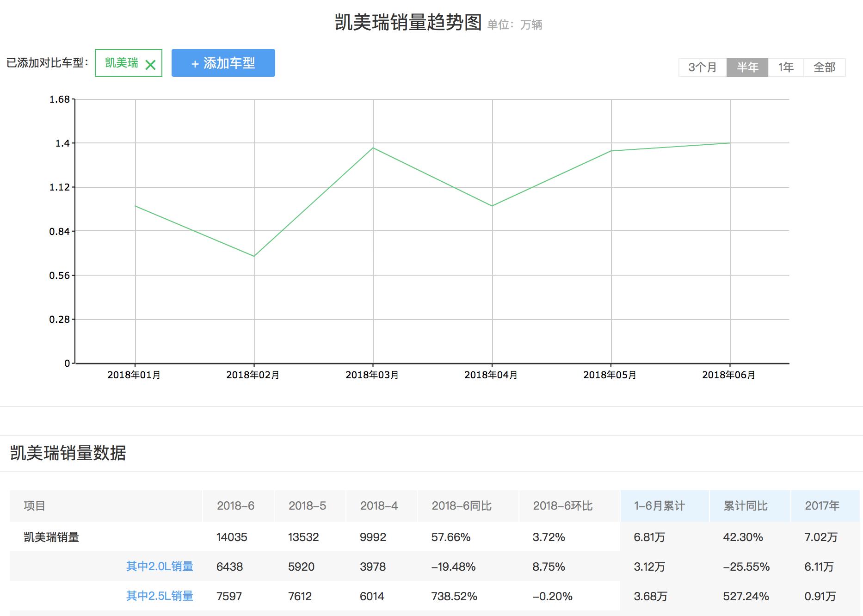The height and width of the screenshot is (616, 863).
Task: Click the 添加车型 button
Action: click(x=223, y=63)
